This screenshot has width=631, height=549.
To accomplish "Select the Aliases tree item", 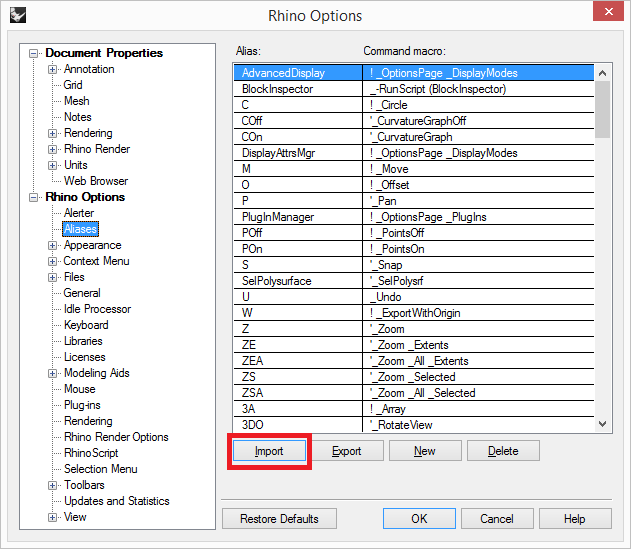I will (80, 229).
